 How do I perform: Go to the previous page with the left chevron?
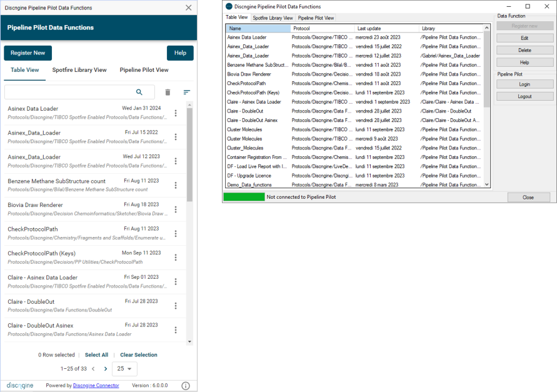[93, 369]
